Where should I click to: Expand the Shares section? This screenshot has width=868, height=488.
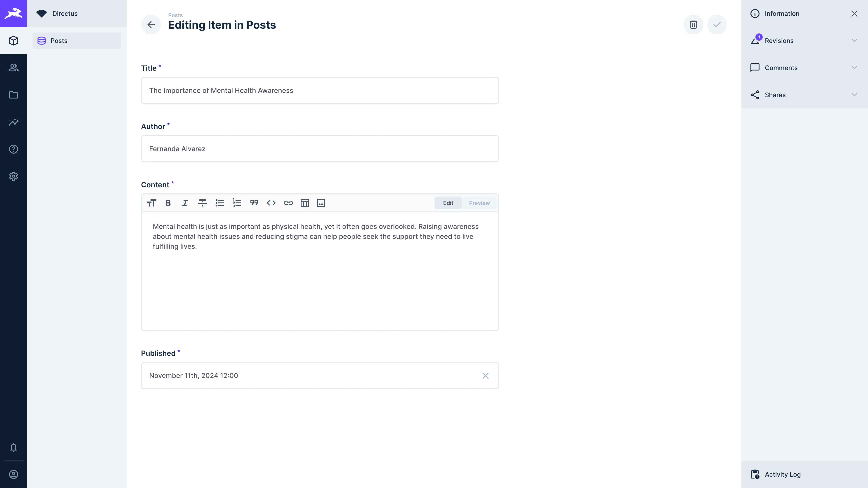click(804, 95)
